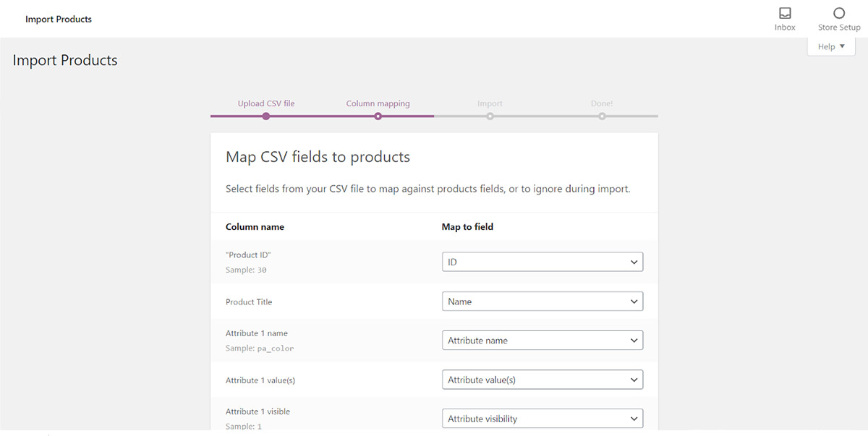Open the ID field mapping dropdown
Screen dimensions: 868x436
click(x=542, y=262)
